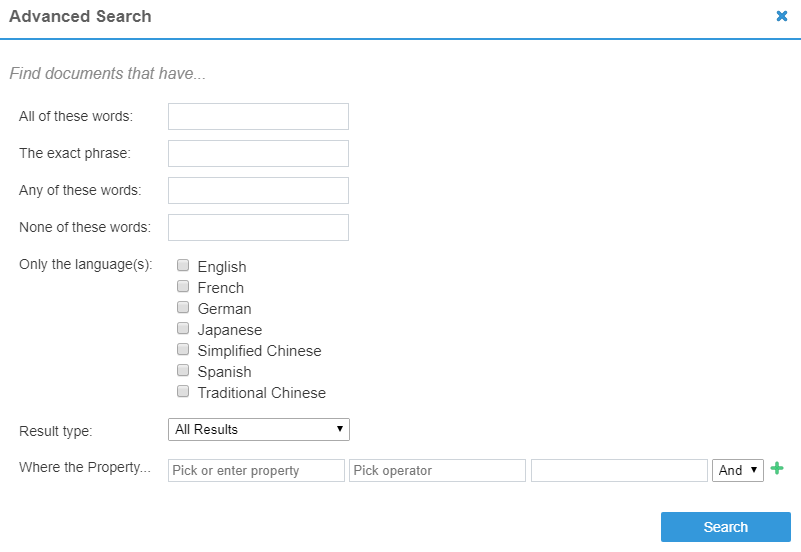The height and width of the screenshot is (552, 801).
Task: Close the Advanced Search dialog
Action: pyautogui.click(x=782, y=16)
